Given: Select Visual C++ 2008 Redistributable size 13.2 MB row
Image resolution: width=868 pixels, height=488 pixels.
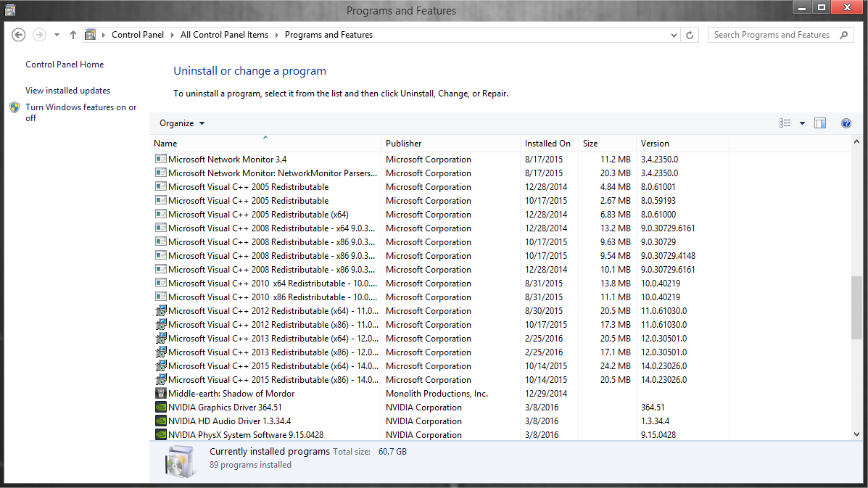Looking at the screenshot, I should [440, 228].
